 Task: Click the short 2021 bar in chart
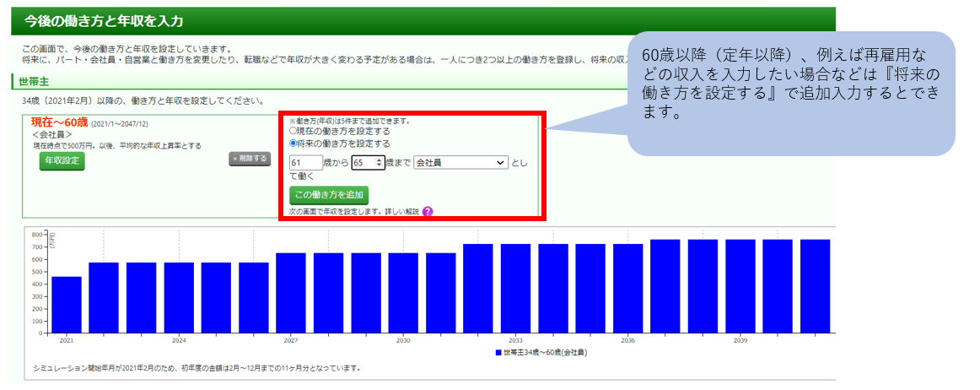(x=67, y=304)
